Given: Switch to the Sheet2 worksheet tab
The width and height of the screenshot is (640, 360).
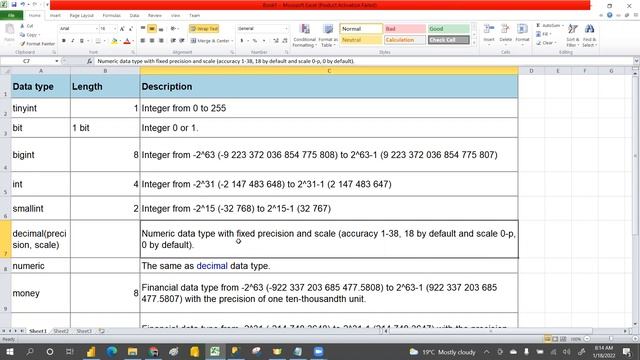Looking at the screenshot, I should coord(61,331).
